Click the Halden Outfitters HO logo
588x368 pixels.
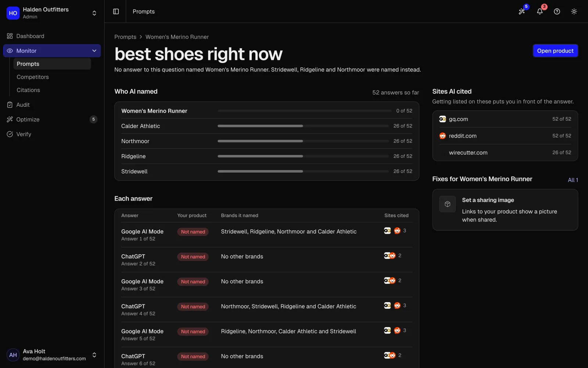(x=13, y=13)
